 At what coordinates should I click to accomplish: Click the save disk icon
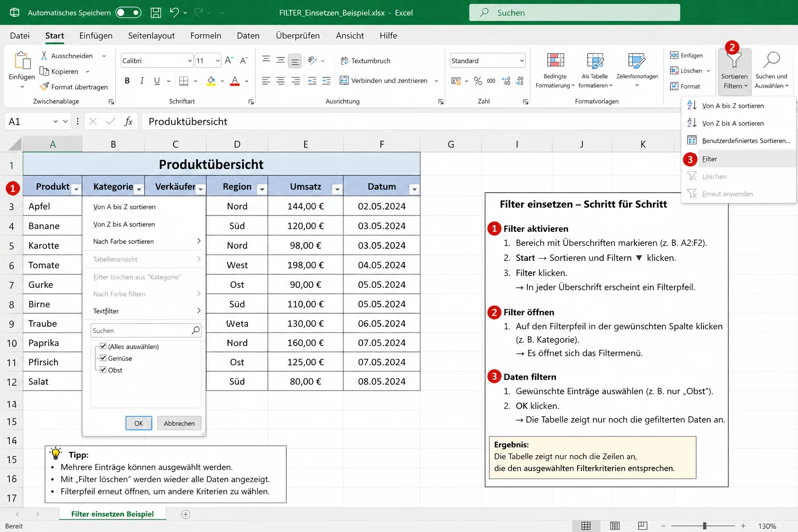coord(155,12)
